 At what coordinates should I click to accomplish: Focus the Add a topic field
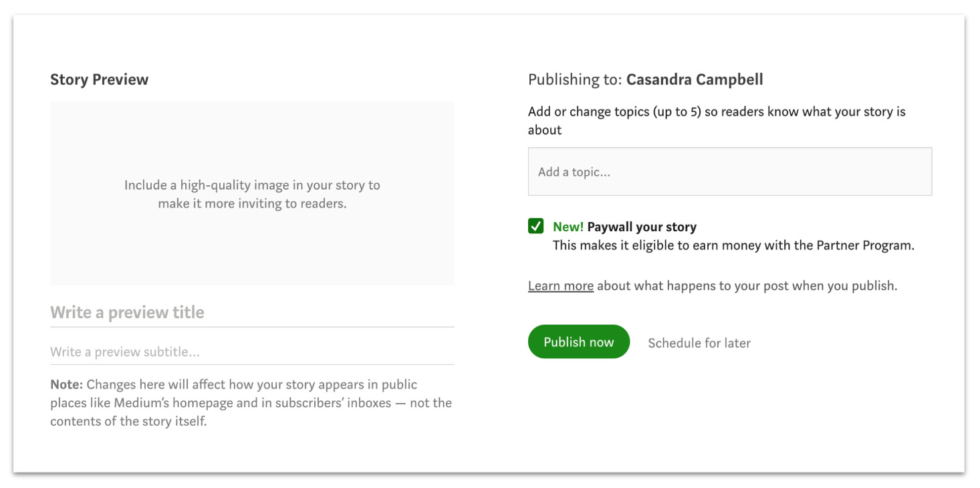(x=729, y=171)
